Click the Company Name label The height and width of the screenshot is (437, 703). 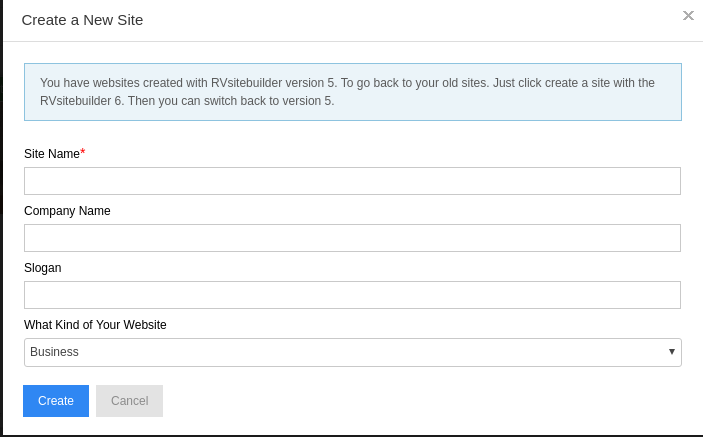[67, 211]
